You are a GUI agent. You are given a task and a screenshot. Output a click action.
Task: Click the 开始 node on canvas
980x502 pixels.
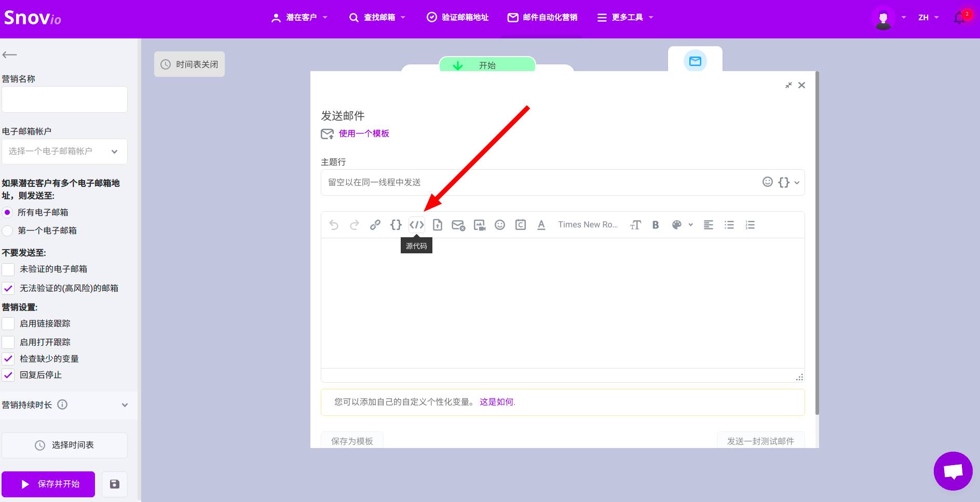pyautogui.click(x=487, y=65)
